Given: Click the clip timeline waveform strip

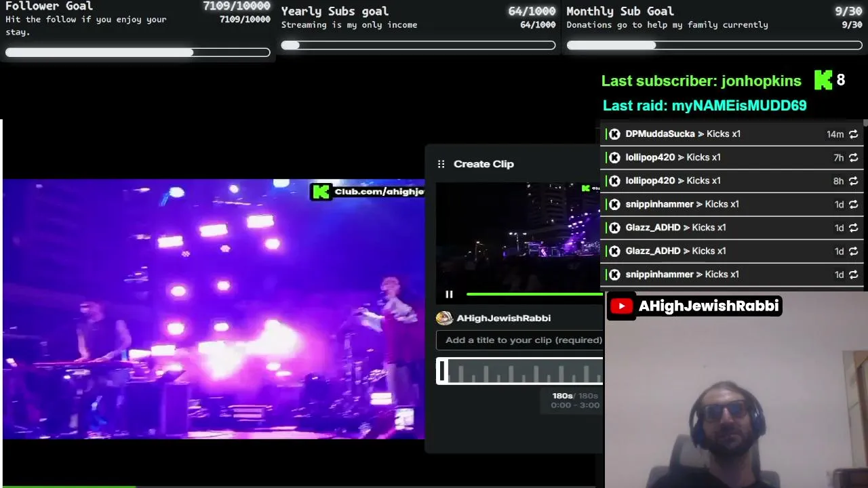Looking at the screenshot, I should [x=519, y=371].
